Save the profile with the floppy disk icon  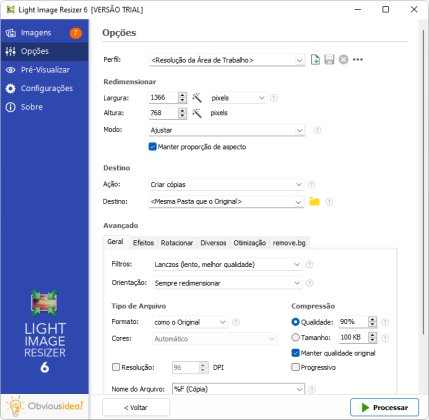pyautogui.click(x=329, y=60)
